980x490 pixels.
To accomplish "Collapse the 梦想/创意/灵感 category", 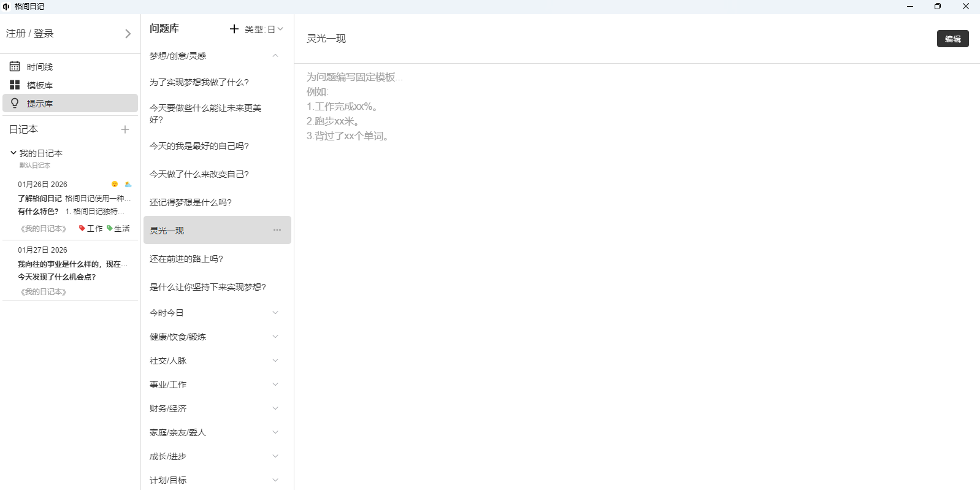I will [x=275, y=56].
